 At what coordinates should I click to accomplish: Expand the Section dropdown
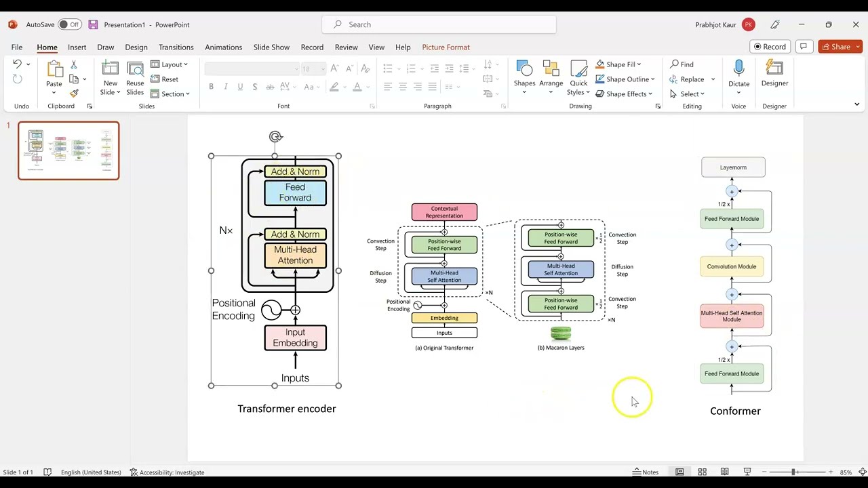click(x=170, y=94)
